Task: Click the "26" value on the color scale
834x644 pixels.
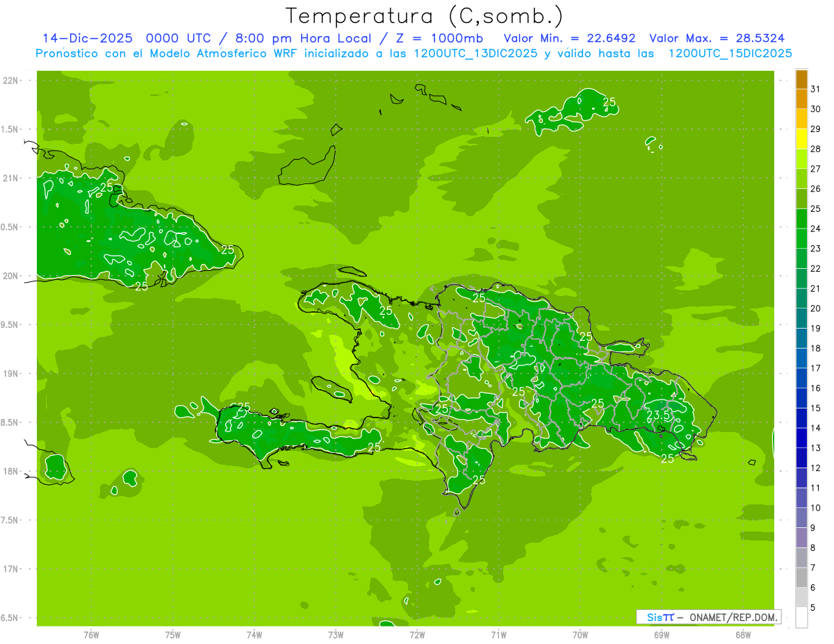Action: [x=816, y=188]
